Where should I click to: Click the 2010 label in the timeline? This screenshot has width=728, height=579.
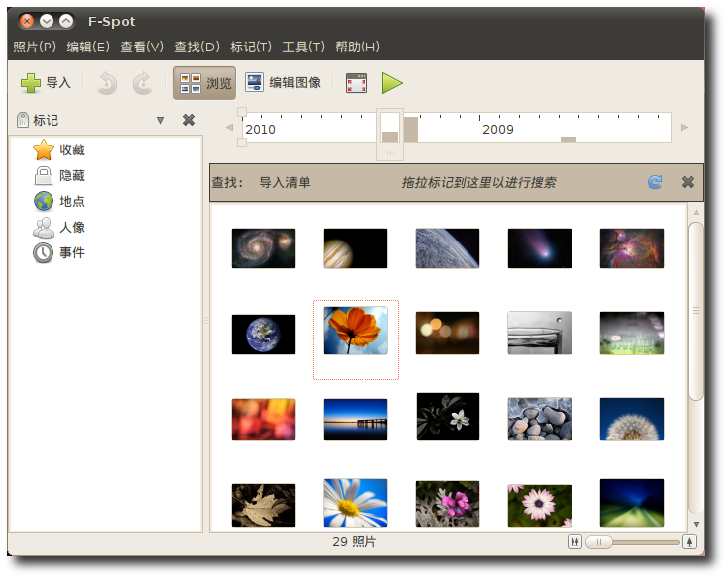(260, 130)
